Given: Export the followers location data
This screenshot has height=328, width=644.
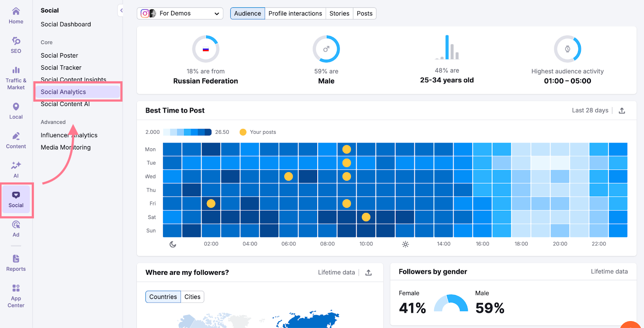Looking at the screenshot, I should click(x=368, y=272).
